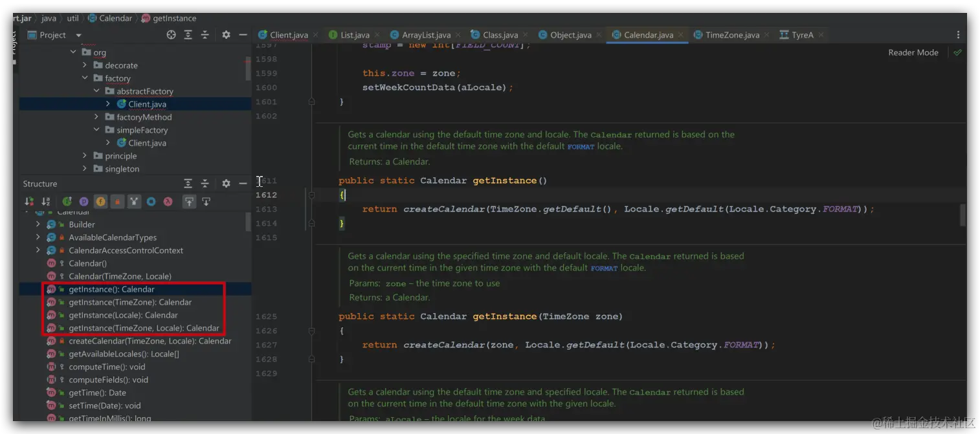The width and height of the screenshot is (980, 434).
Task: Collapse the simpleFactory folder
Action: 96,130
